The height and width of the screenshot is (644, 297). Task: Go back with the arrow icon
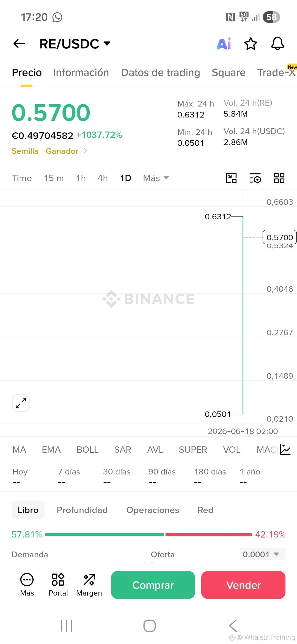[19, 43]
